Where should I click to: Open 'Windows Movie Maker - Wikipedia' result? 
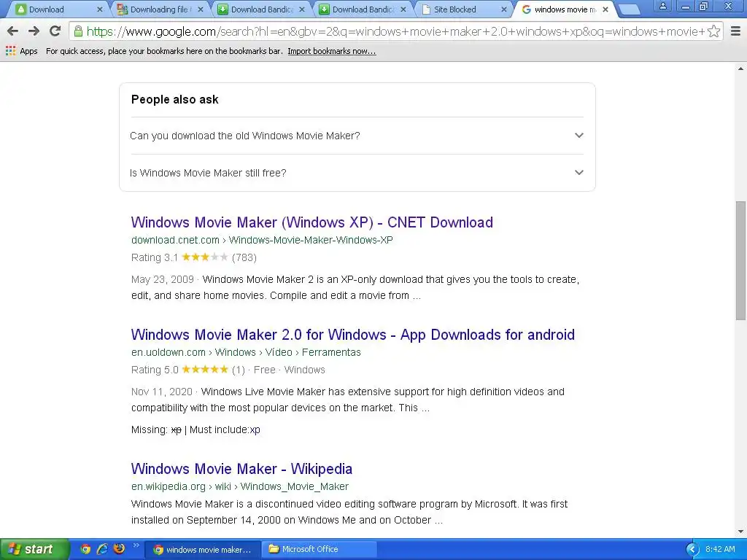point(241,469)
